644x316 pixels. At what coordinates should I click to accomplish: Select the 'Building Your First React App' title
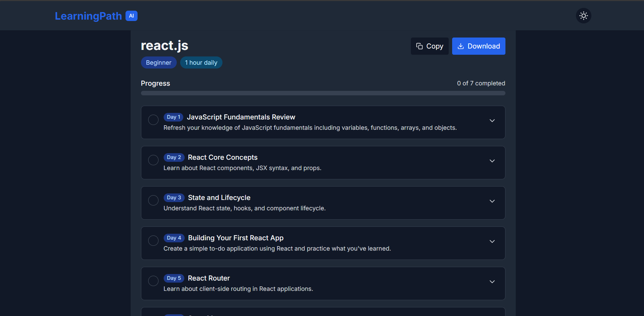click(x=236, y=238)
